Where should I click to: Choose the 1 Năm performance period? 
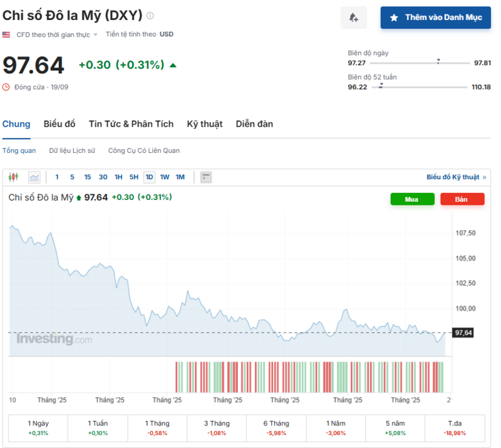tap(335, 428)
